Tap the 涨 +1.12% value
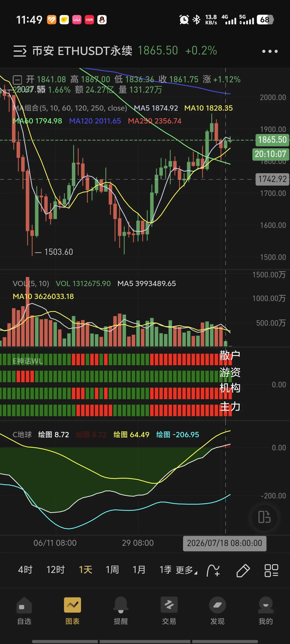Screen dimensions: 290x644 tap(221, 80)
